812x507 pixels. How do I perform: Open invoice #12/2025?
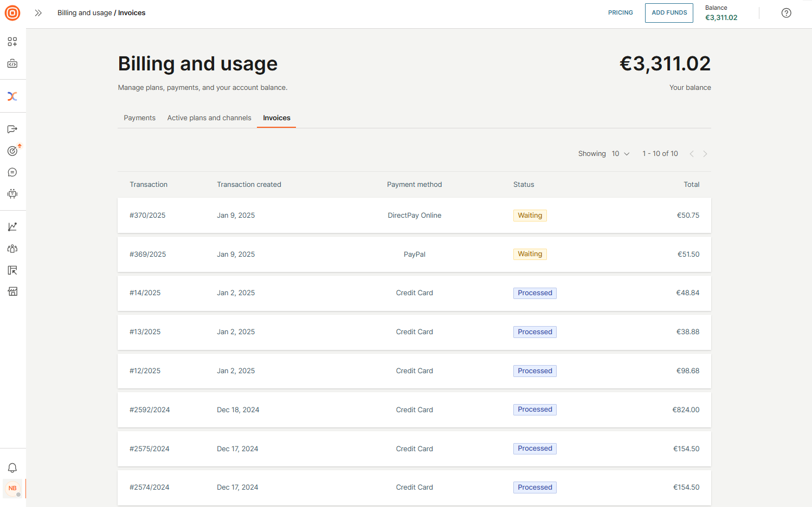tap(414, 371)
